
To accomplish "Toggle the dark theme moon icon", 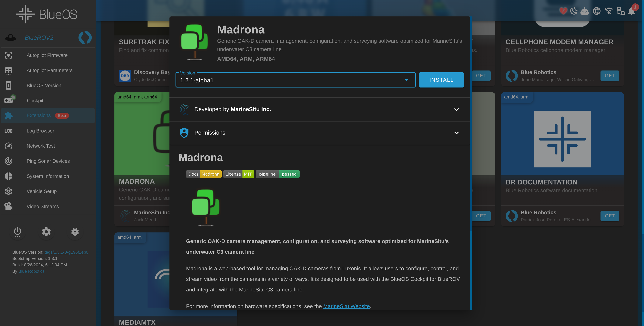I will click(574, 11).
